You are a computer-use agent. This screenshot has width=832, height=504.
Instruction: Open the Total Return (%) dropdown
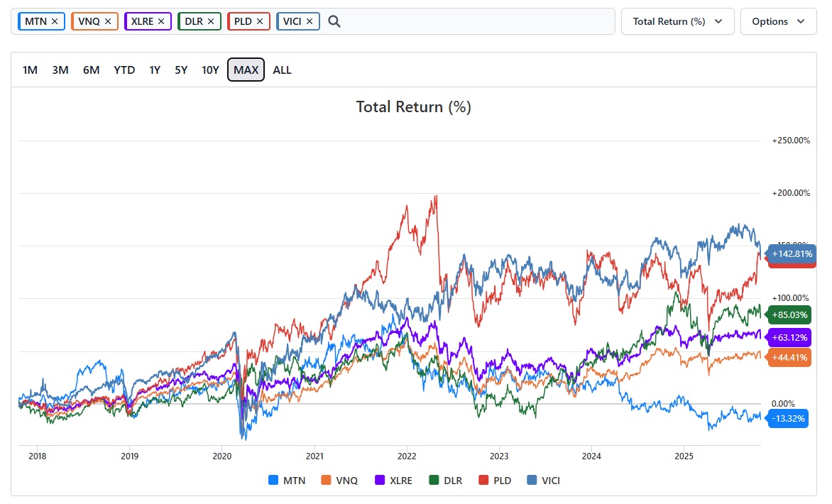click(x=677, y=21)
